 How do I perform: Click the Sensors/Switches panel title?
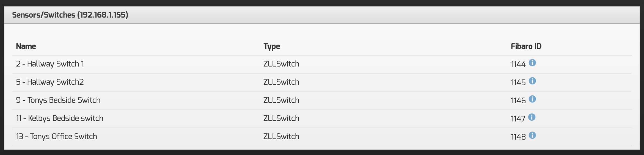70,15
